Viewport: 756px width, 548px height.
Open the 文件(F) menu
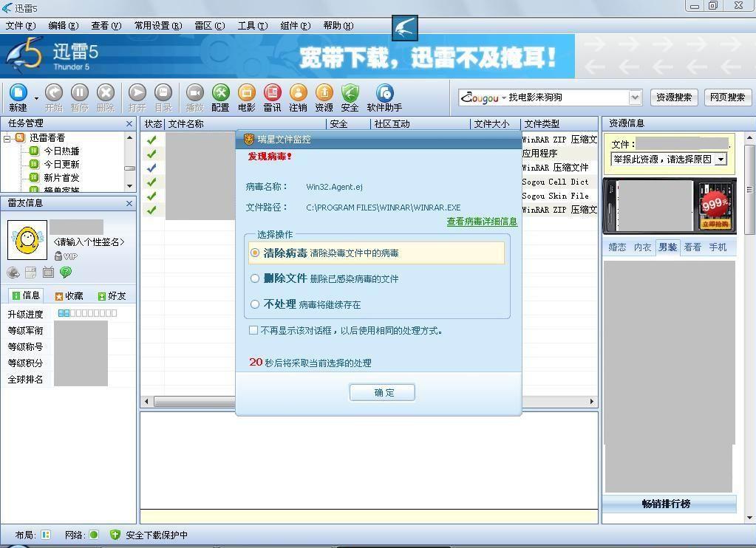pos(21,26)
